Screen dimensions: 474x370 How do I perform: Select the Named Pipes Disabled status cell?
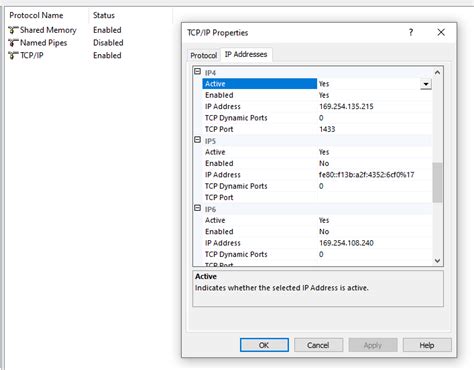pos(108,43)
